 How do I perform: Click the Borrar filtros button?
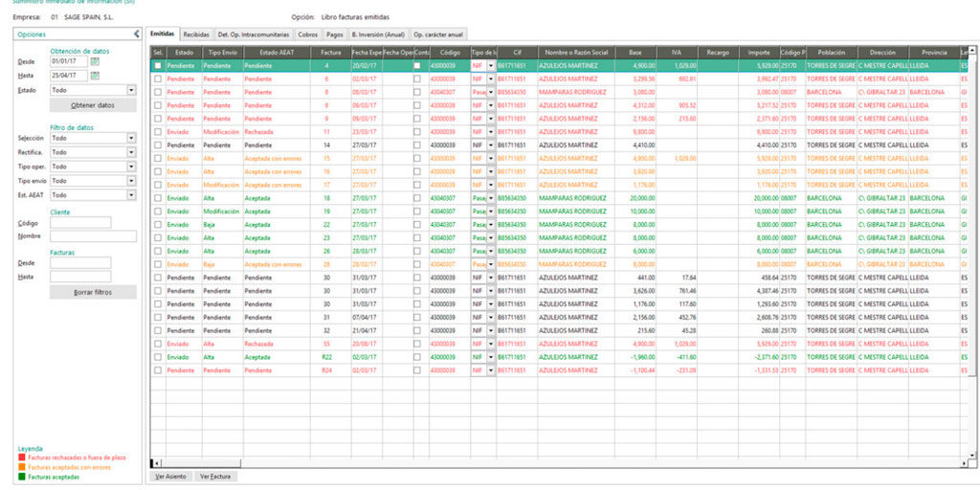(93, 292)
